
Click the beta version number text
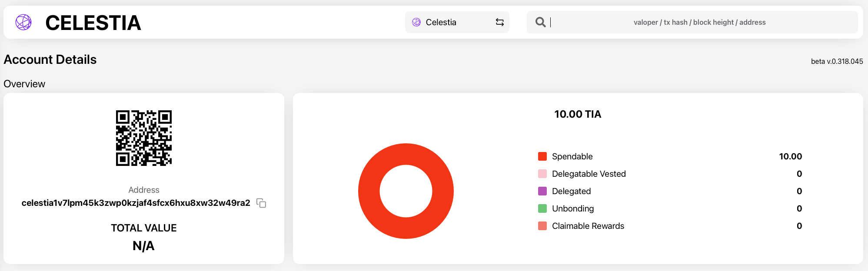[x=837, y=61]
